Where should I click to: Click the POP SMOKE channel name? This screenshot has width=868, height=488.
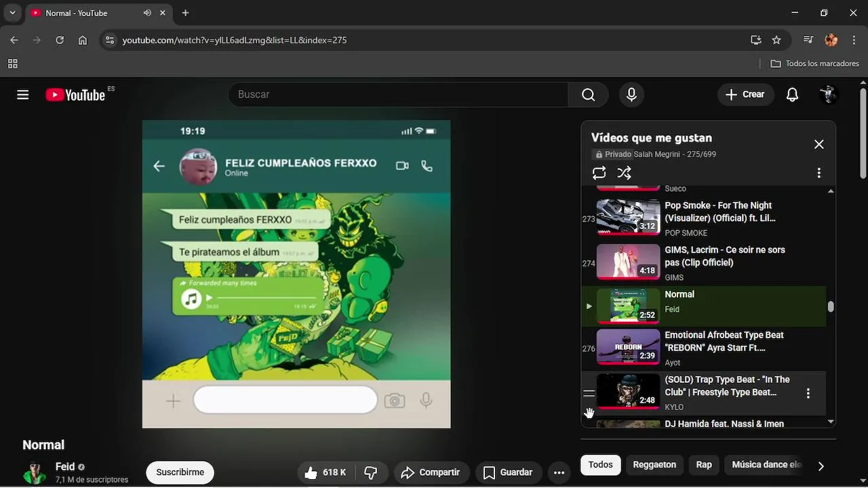tap(686, 233)
